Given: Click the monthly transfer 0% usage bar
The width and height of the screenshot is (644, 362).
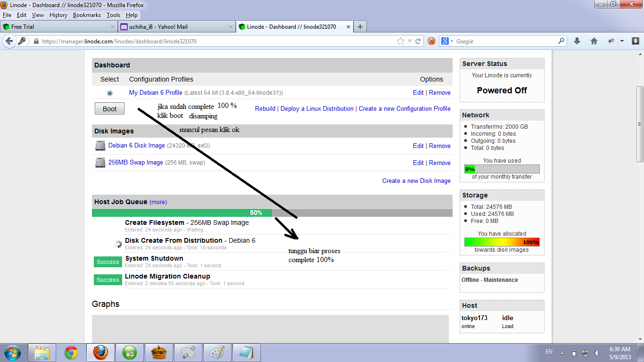Looking at the screenshot, I should pyautogui.click(x=502, y=169).
